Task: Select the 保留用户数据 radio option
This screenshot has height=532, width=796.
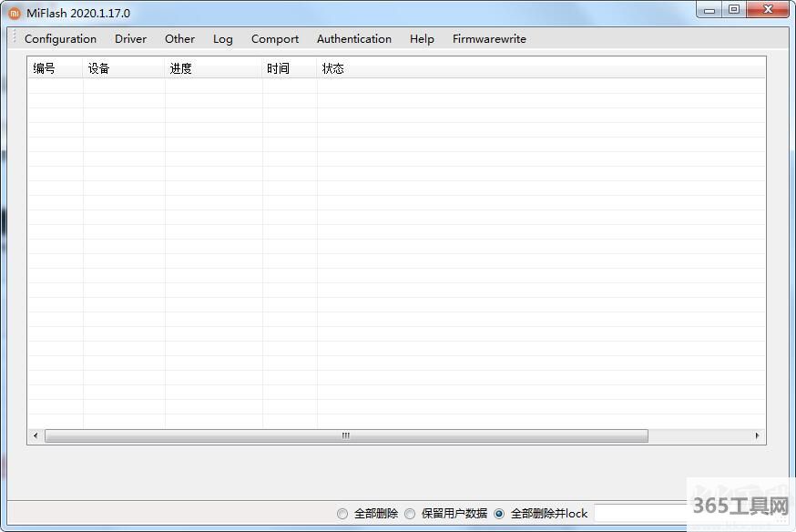Action: pos(410,514)
